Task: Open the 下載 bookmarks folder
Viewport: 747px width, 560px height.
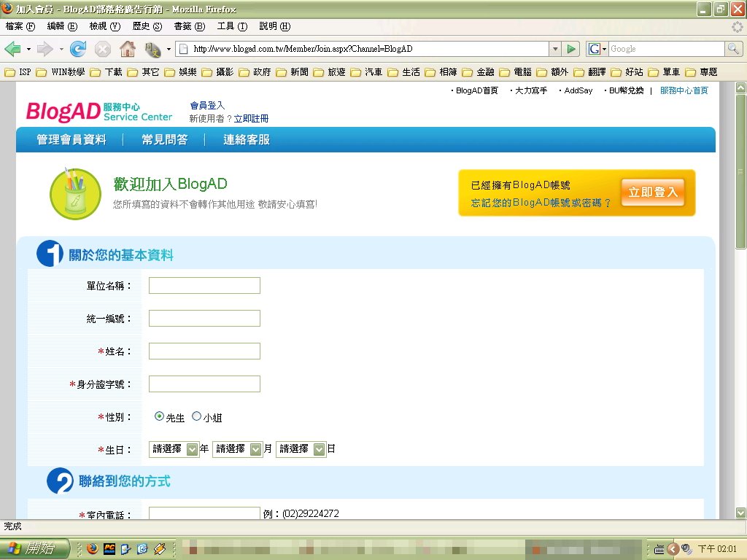Action: [x=107, y=72]
